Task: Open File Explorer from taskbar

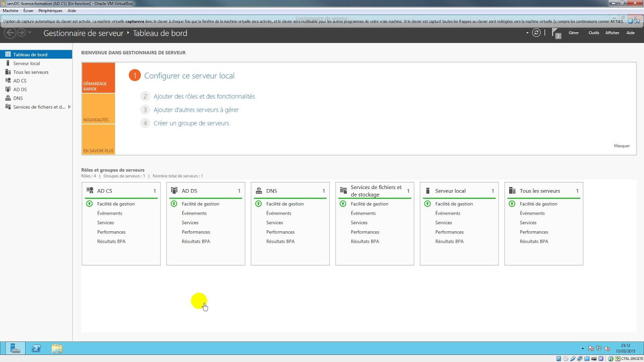Action: [x=57, y=348]
